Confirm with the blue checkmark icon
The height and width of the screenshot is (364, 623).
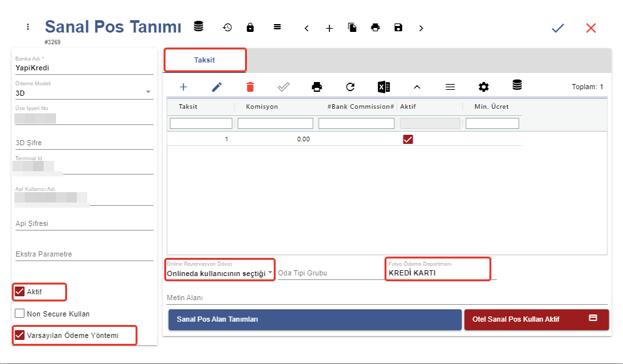(x=558, y=28)
